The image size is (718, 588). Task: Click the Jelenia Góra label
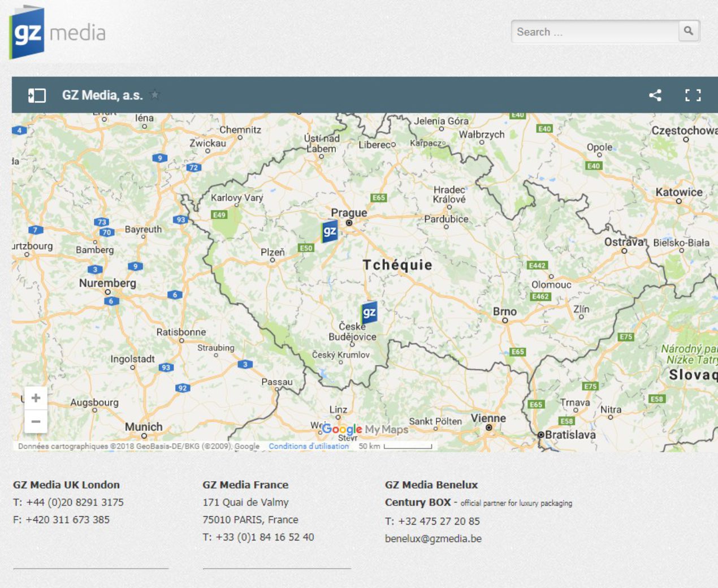pos(441,121)
